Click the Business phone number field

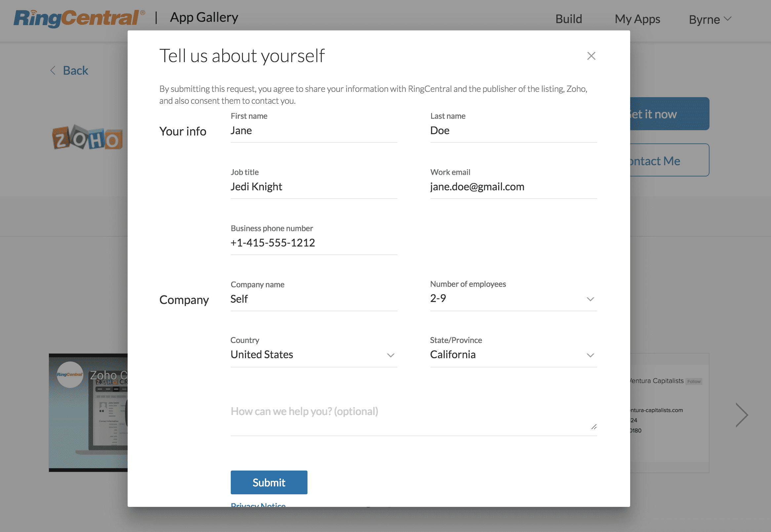[313, 243]
